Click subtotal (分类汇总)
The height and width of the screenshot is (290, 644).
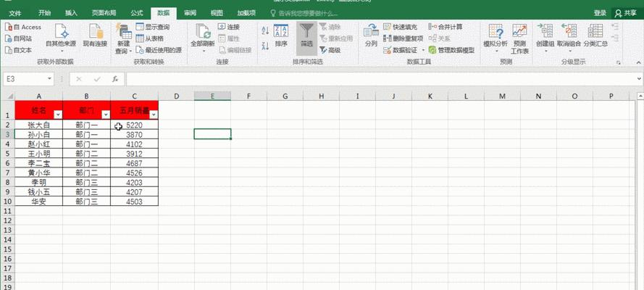(595, 36)
